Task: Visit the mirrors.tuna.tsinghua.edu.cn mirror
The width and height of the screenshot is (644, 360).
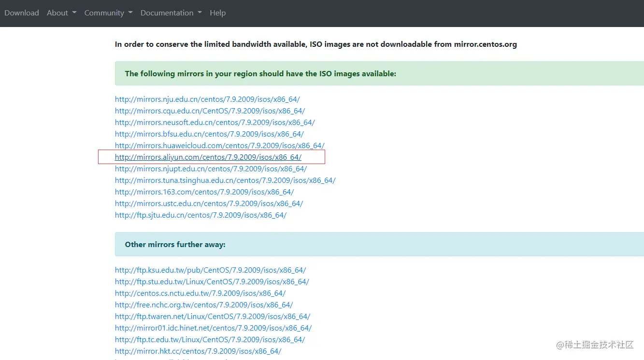Action: click(225, 180)
